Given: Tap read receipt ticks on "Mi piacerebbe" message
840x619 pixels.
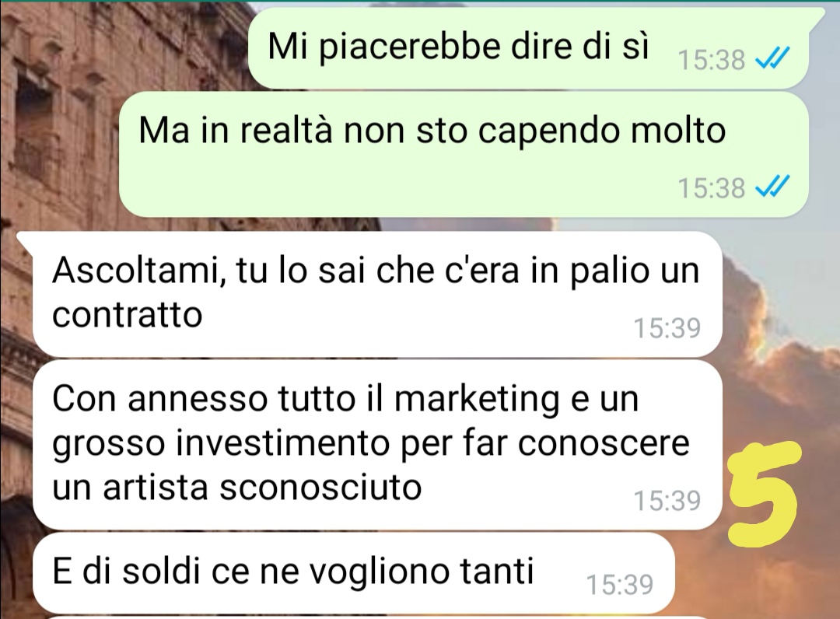Looking at the screenshot, I should coord(772,58).
